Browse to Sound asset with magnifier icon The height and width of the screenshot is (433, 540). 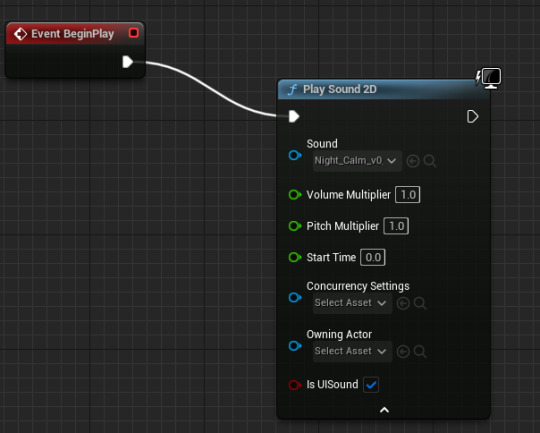tap(430, 161)
